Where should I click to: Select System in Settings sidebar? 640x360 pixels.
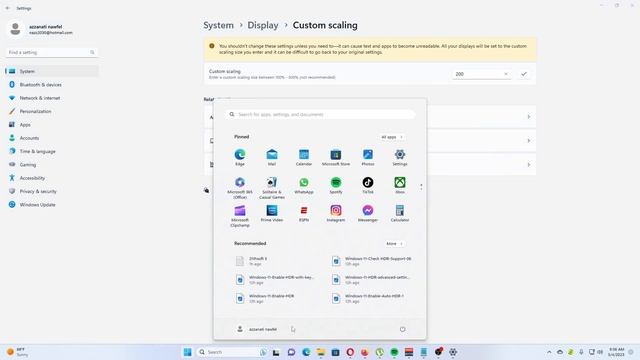(x=52, y=71)
